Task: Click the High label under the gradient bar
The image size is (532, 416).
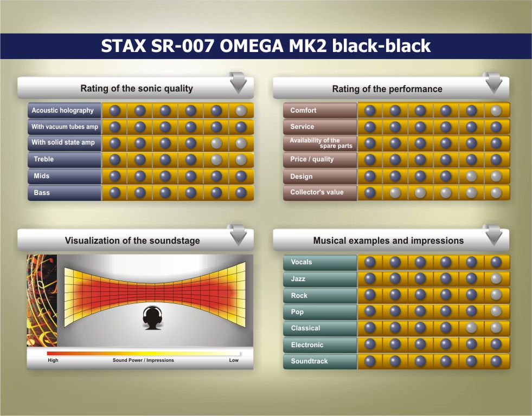Action: click(53, 360)
